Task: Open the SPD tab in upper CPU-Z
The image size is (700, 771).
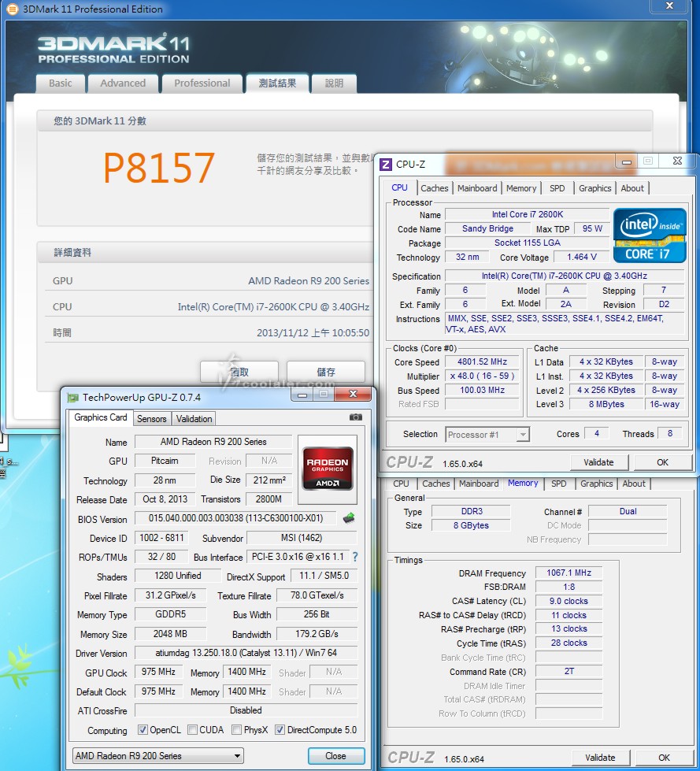Action: 557,188
